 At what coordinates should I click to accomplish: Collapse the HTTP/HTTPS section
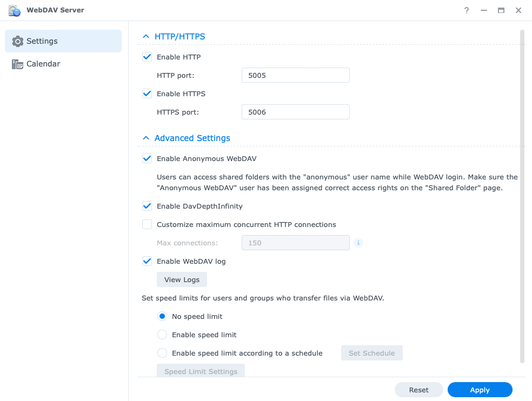pos(145,36)
